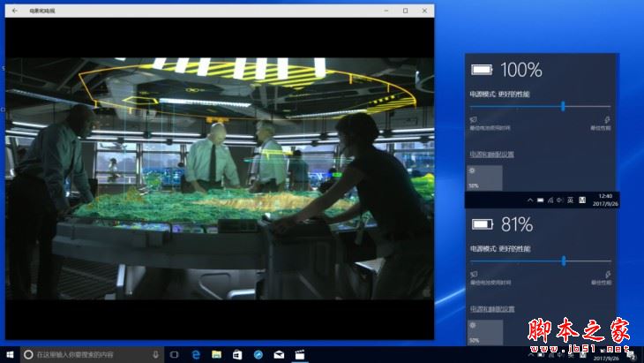The height and width of the screenshot is (363, 644).
Task: Close the Movies & TV window
Action: click(x=424, y=11)
